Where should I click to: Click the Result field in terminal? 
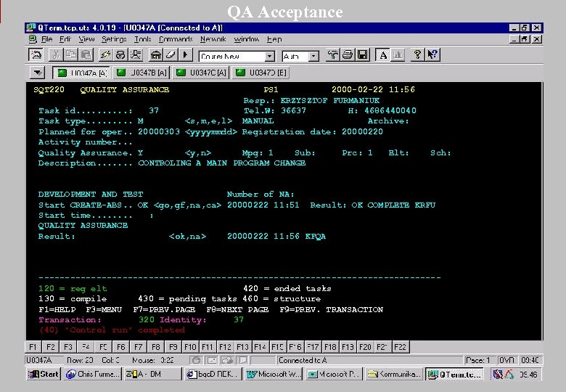pos(121,237)
